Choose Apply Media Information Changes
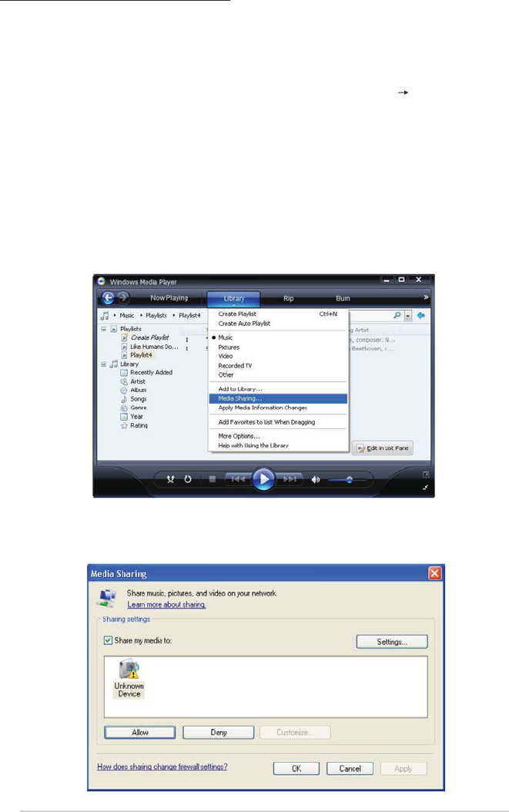The height and width of the screenshot is (812, 509). tap(277, 408)
